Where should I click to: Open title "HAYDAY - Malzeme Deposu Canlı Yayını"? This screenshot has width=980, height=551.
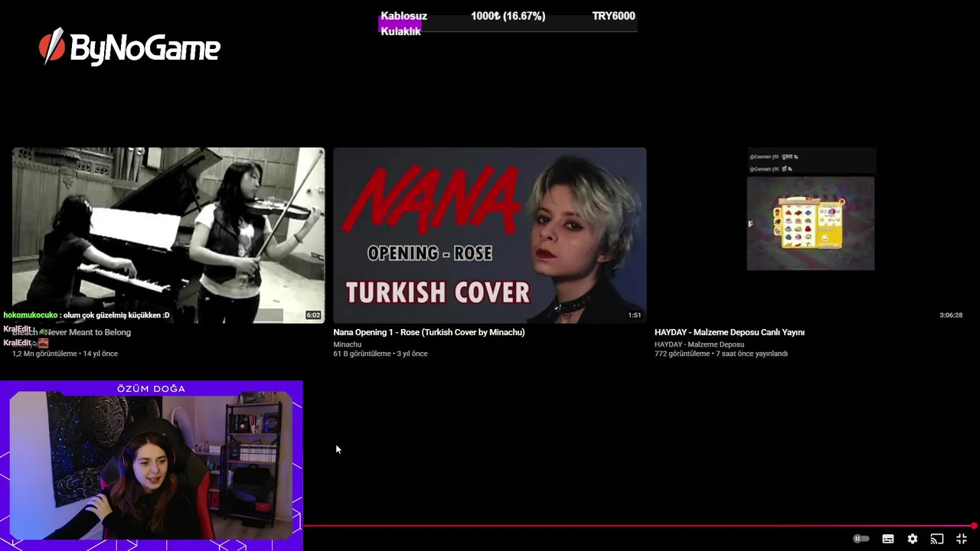point(730,332)
